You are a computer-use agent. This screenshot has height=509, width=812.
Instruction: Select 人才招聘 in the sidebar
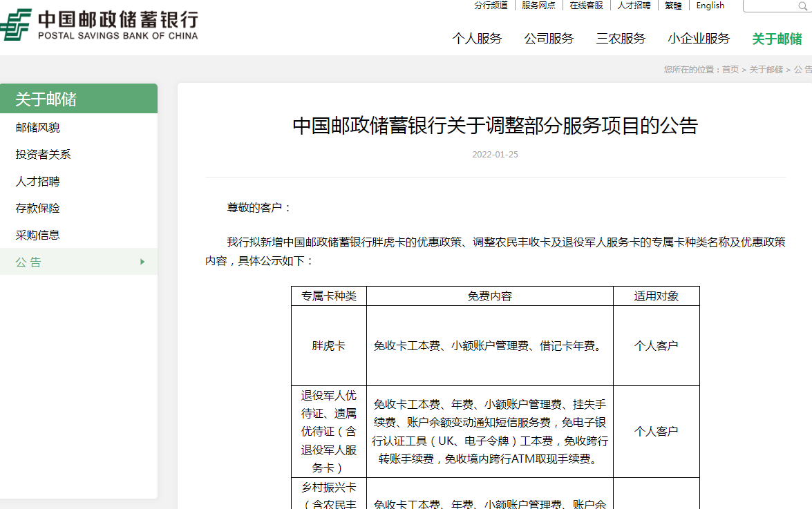pyautogui.click(x=38, y=181)
